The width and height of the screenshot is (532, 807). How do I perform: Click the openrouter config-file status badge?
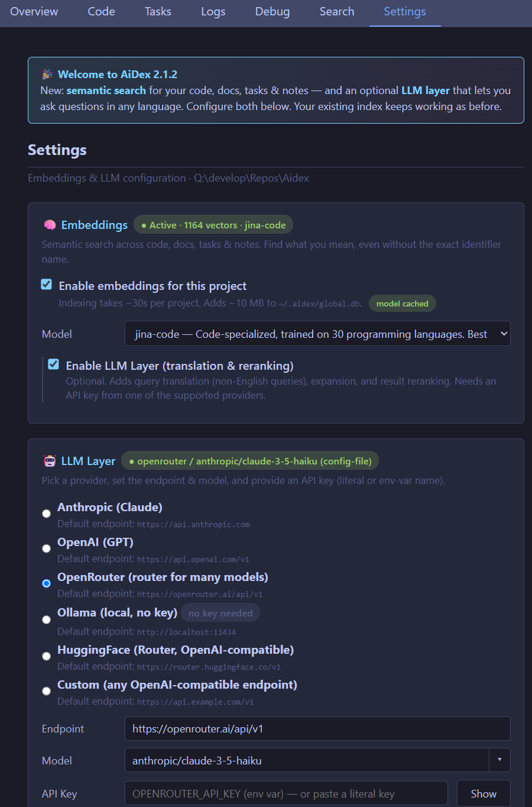[251, 461]
